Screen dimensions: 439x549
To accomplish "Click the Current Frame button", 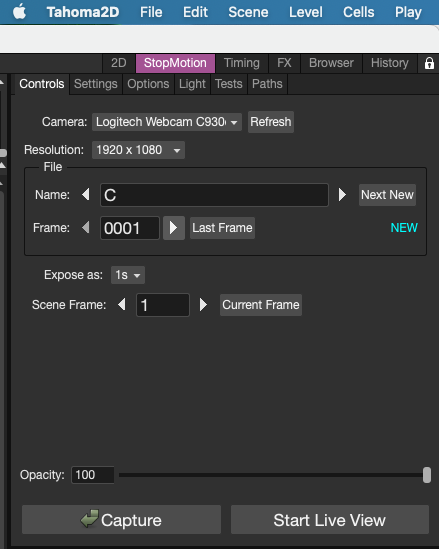I will coord(261,305).
